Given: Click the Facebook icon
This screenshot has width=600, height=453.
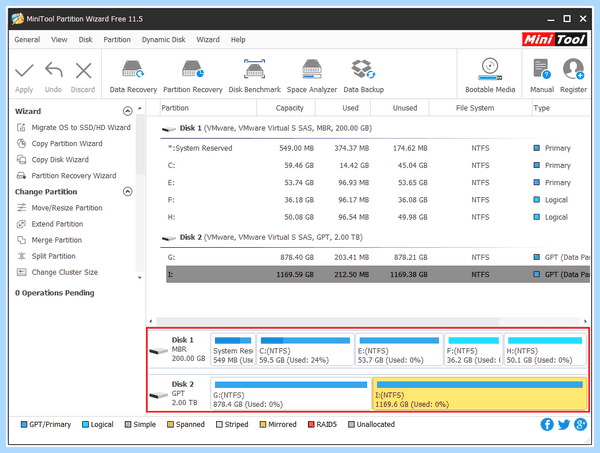Looking at the screenshot, I should [x=547, y=424].
